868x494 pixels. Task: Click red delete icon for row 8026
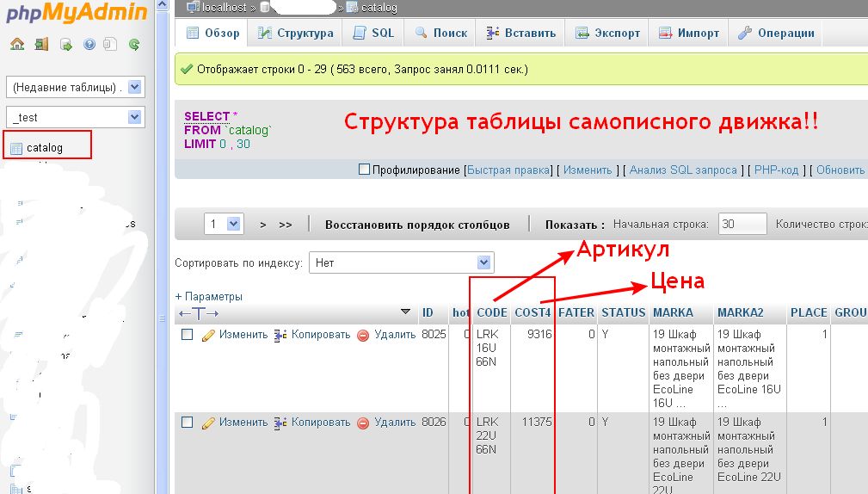(363, 423)
